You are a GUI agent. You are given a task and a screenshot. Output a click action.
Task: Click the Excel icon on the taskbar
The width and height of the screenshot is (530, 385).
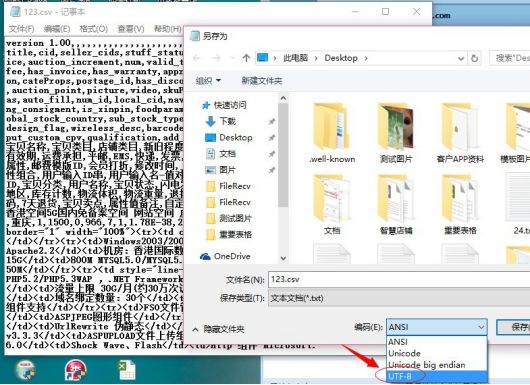click(127, 369)
